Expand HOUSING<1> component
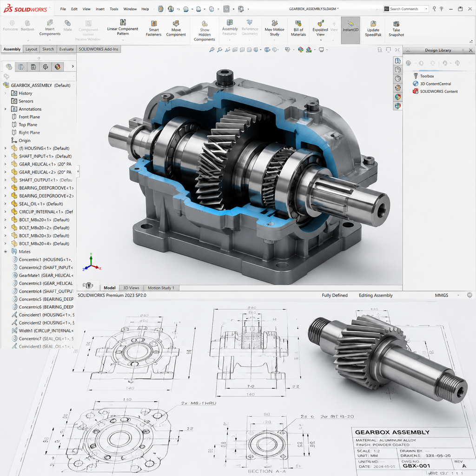This screenshot has height=476, width=476. click(5, 148)
